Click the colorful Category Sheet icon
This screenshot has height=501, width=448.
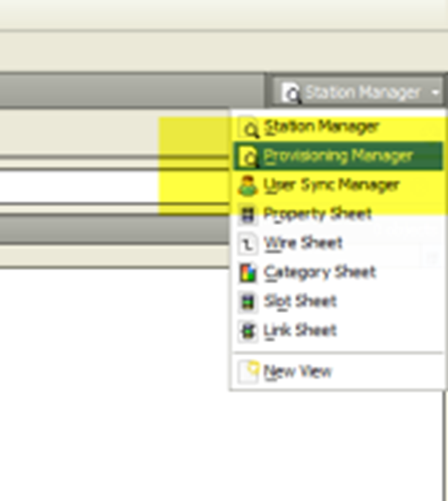point(248,272)
